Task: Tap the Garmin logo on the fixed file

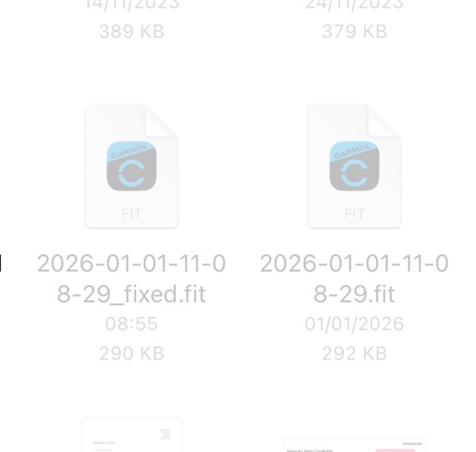Action: click(x=131, y=166)
